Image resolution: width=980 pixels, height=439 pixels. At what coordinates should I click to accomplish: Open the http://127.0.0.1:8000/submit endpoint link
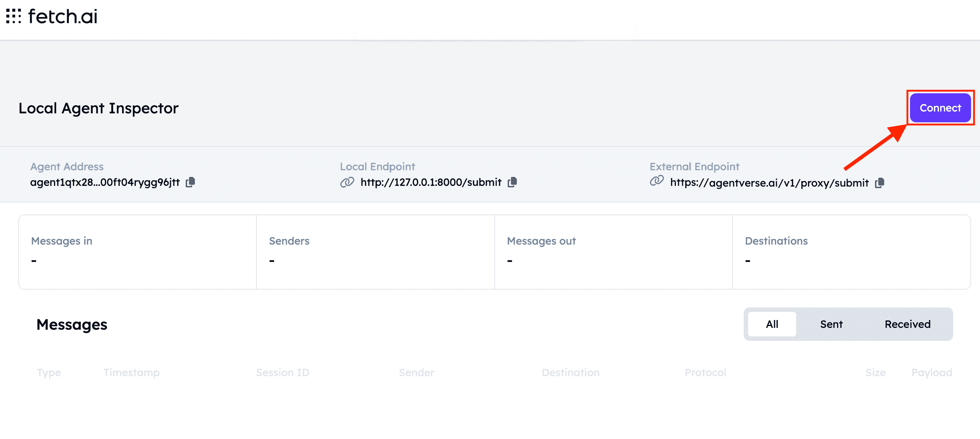point(431,183)
